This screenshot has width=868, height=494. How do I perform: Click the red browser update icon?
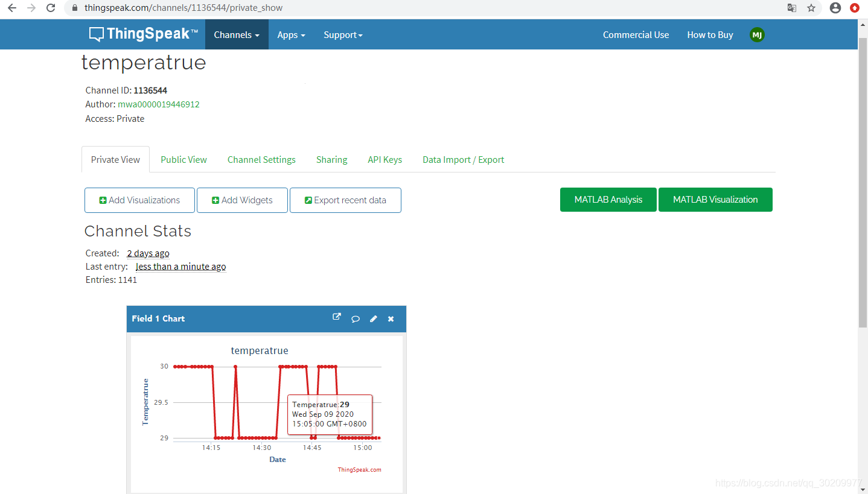[x=855, y=8]
